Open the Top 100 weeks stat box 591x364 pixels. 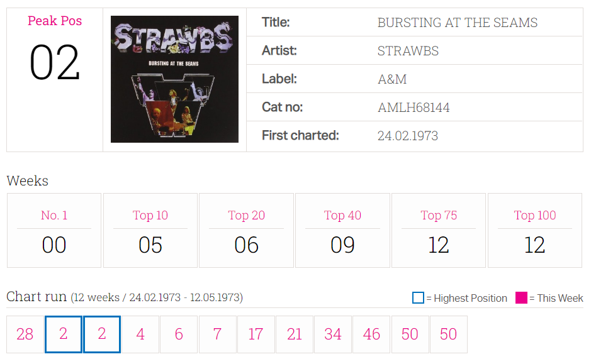[535, 230]
